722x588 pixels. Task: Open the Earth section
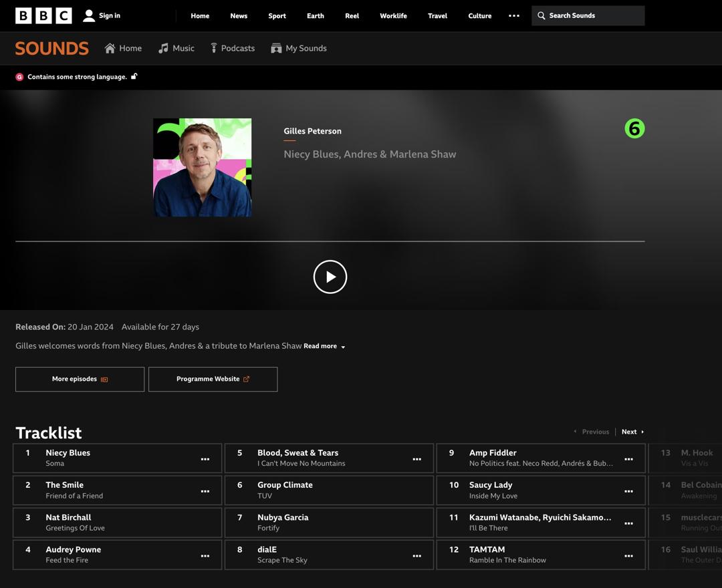click(316, 15)
